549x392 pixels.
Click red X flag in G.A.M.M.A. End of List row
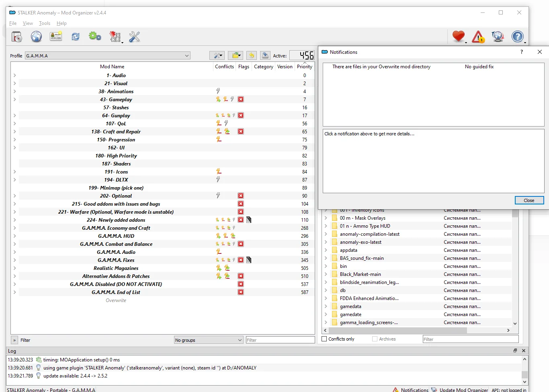coord(241,292)
